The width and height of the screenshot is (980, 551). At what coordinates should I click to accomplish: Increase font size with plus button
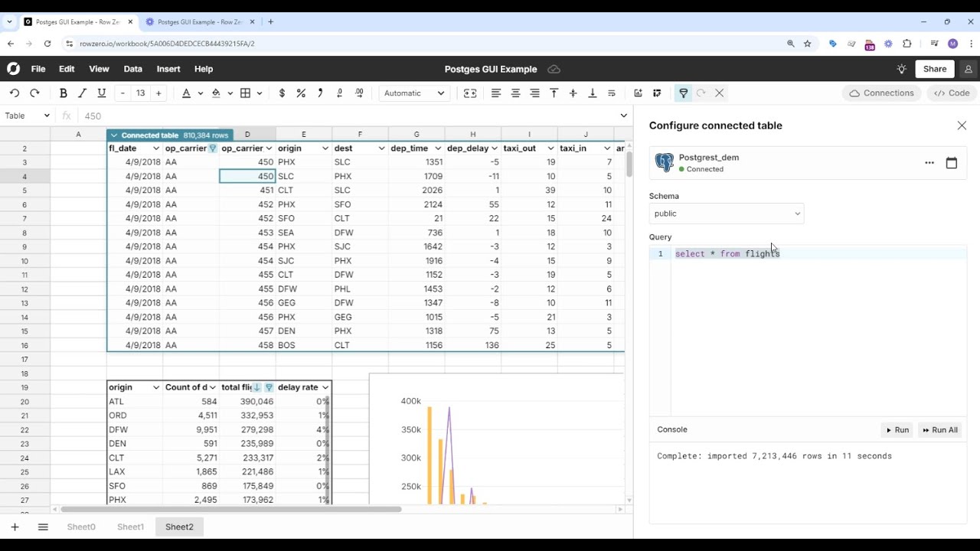coord(158,93)
